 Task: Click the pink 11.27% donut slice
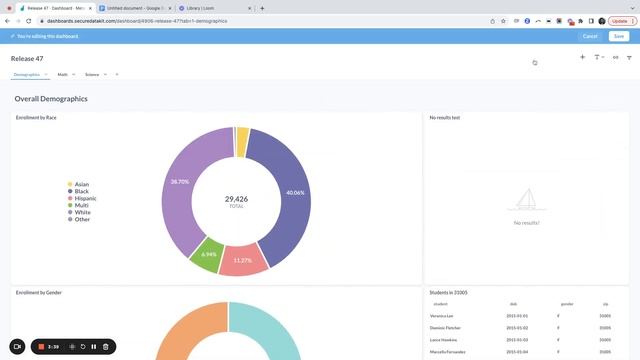tap(243, 261)
